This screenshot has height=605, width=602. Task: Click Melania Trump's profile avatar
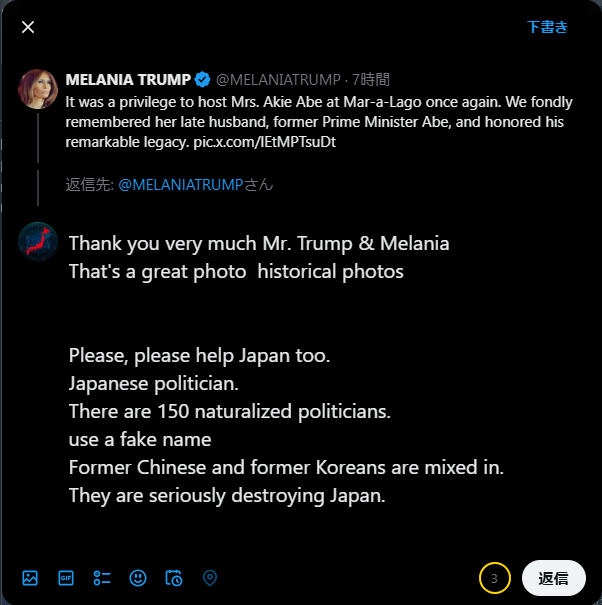coord(37,89)
